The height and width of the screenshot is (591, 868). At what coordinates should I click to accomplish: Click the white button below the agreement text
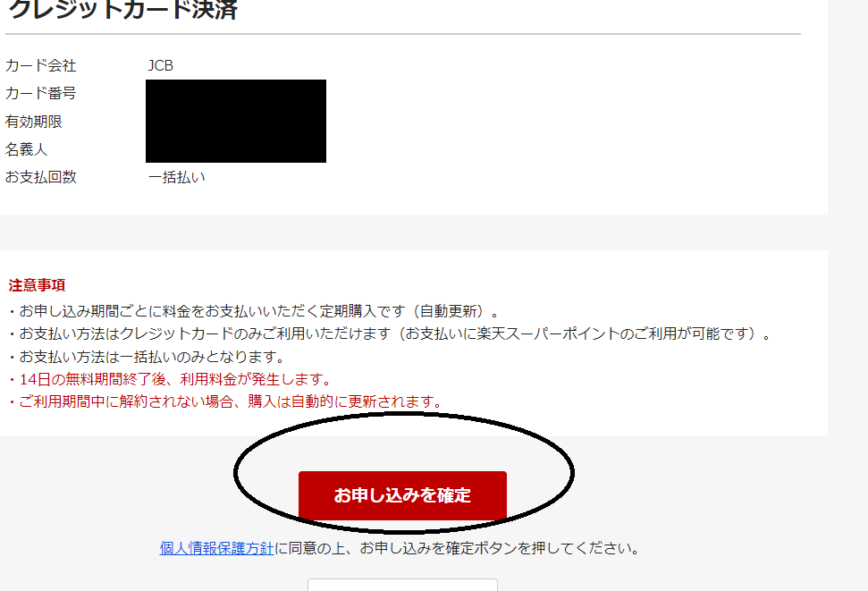tap(402, 585)
